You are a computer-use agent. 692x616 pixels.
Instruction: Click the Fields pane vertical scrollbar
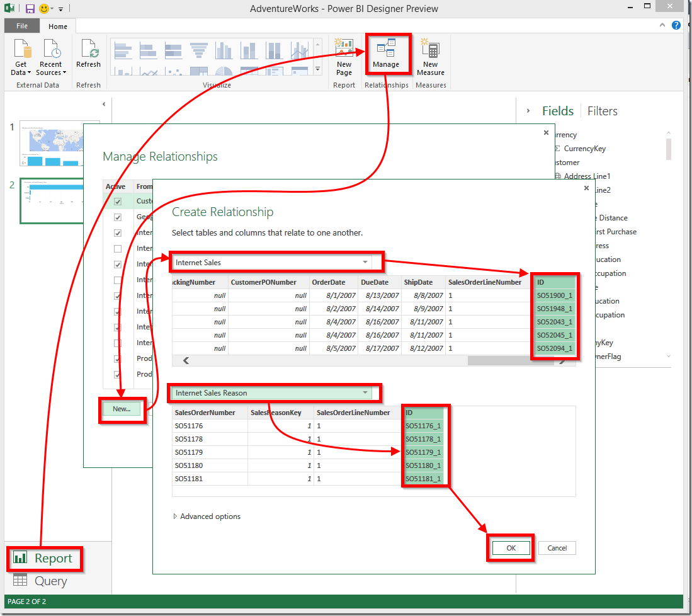pyautogui.click(x=668, y=149)
